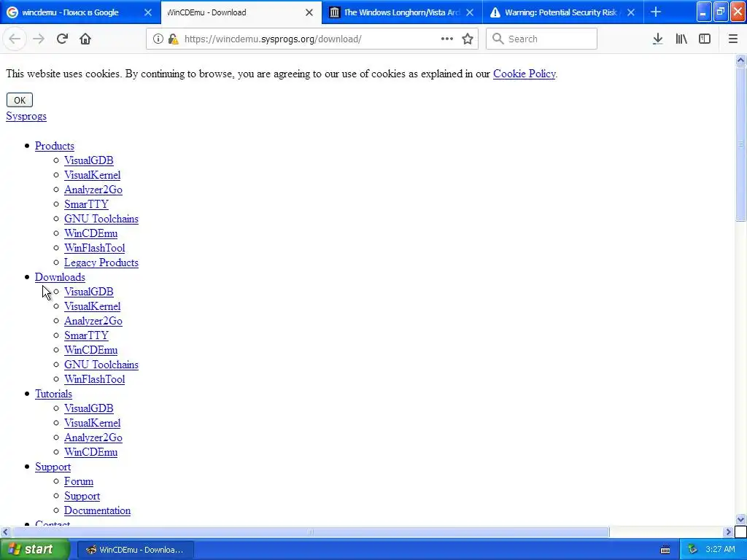The width and height of the screenshot is (747, 560).
Task: Close the Windows Longhorn/Vista tab
Action: (471, 12)
